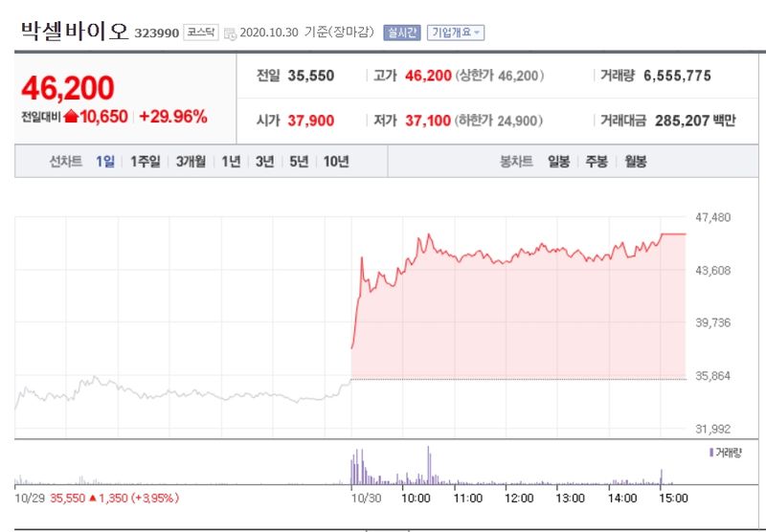Click the tall volume bar near 10:00
The image size is (766, 532).
(428, 465)
